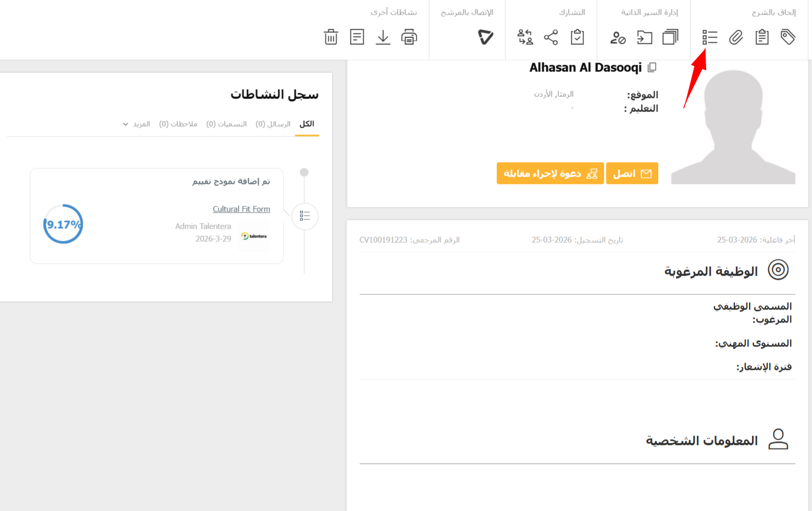Switch to the الرسائل (0) tab
Image resolution: width=812 pixels, height=511 pixels.
[x=273, y=124]
